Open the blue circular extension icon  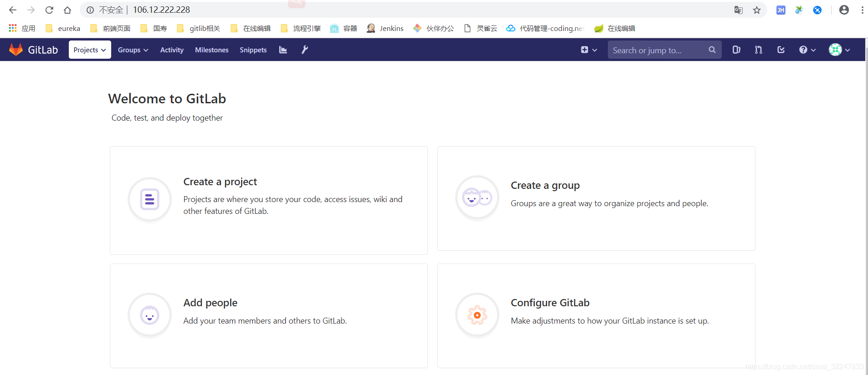click(x=817, y=10)
